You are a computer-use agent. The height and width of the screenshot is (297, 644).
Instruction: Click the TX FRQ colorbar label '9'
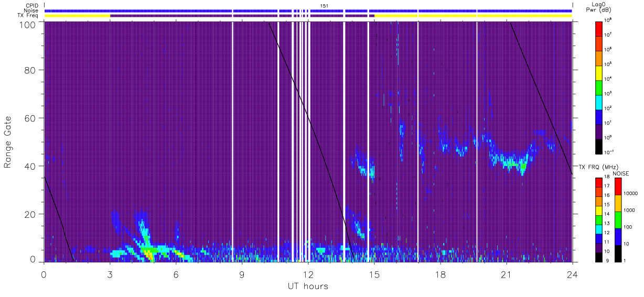coord(606,260)
